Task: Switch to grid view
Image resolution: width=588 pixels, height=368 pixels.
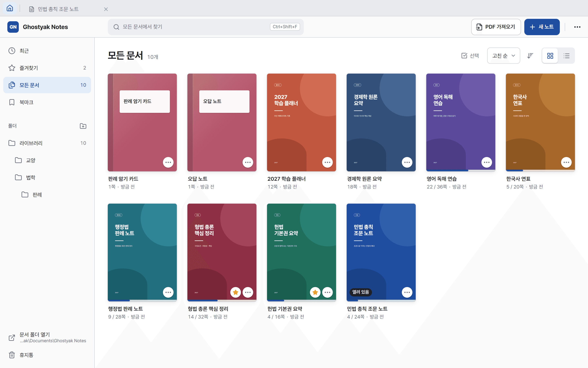Action: coord(550,56)
